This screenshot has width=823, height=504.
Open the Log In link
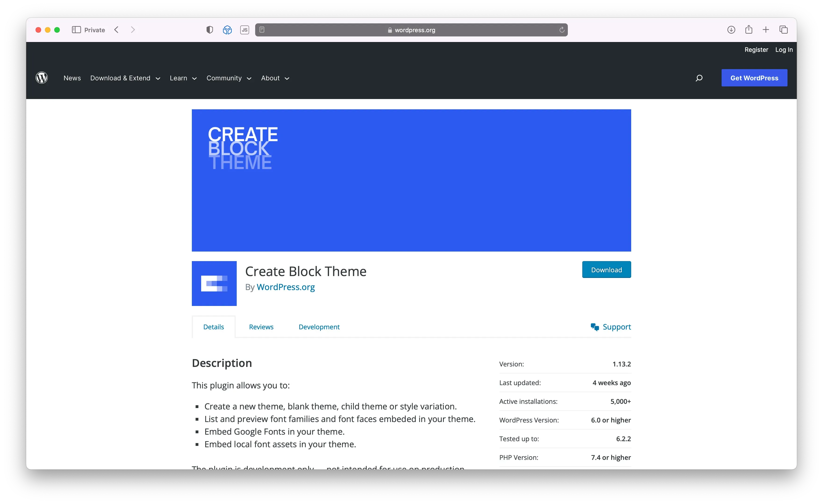pos(784,50)
